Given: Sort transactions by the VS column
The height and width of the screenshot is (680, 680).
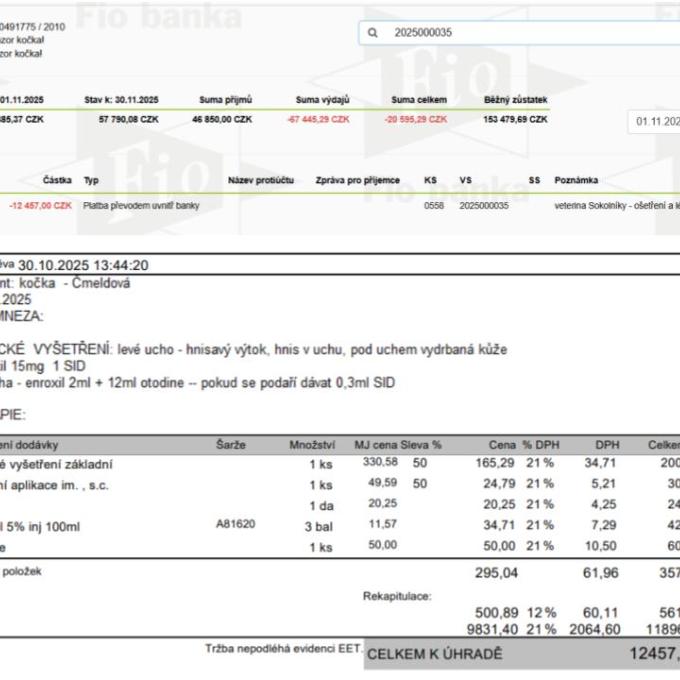Looking at the screenshot, I should click(x=465, y=180).
